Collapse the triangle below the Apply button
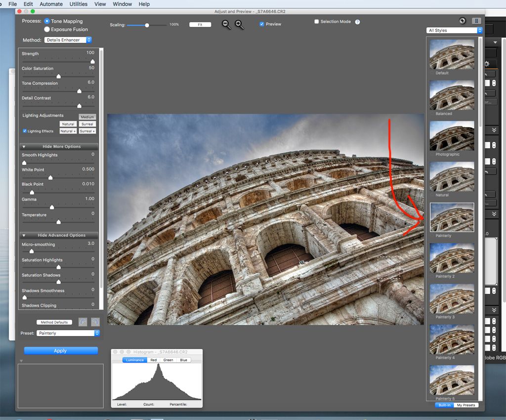The image size is (506, 420). 21,361
